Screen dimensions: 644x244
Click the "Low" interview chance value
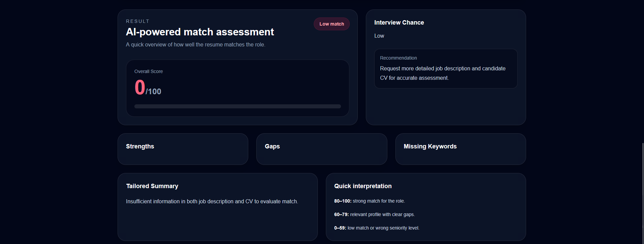[379, 36]
